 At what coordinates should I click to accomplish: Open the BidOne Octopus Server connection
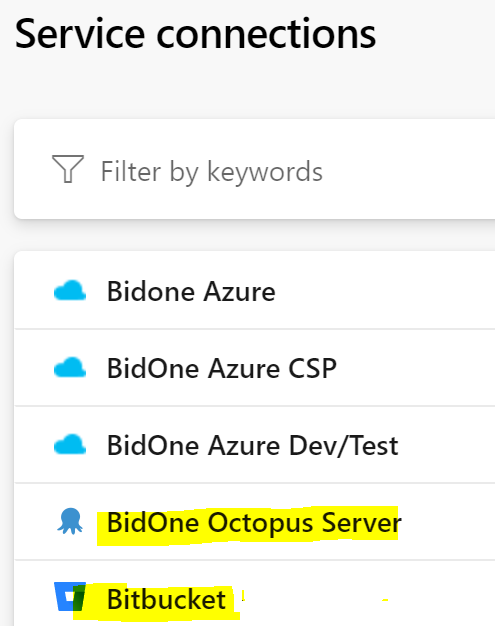(254, 523)
